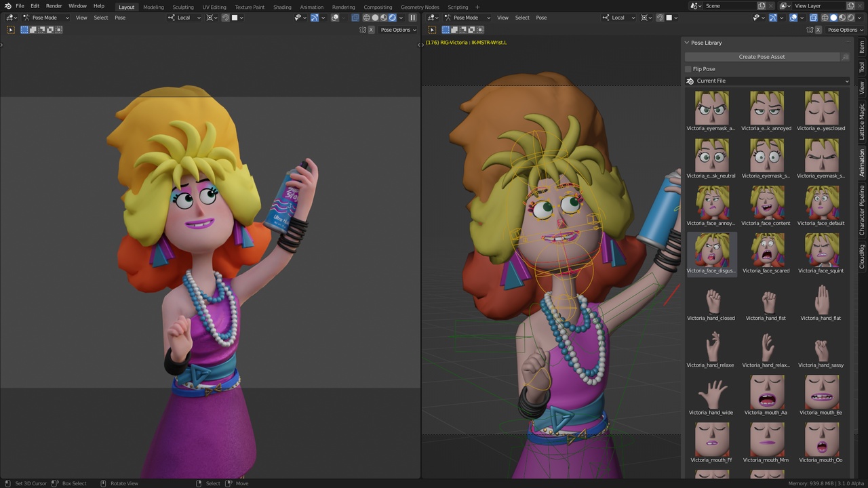Switch the left viewport to Rendered shading
Screen dimensions: 868x488
391,18
